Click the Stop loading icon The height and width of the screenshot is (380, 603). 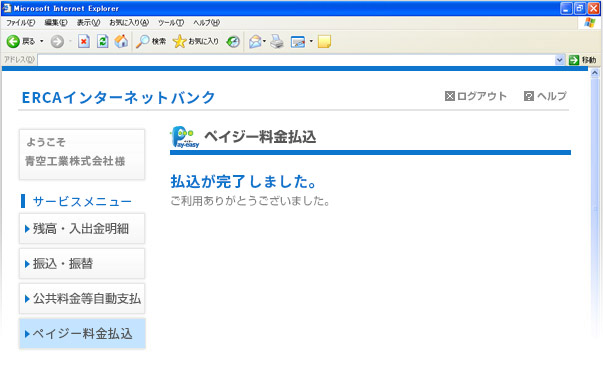click(x=84, y=41)
